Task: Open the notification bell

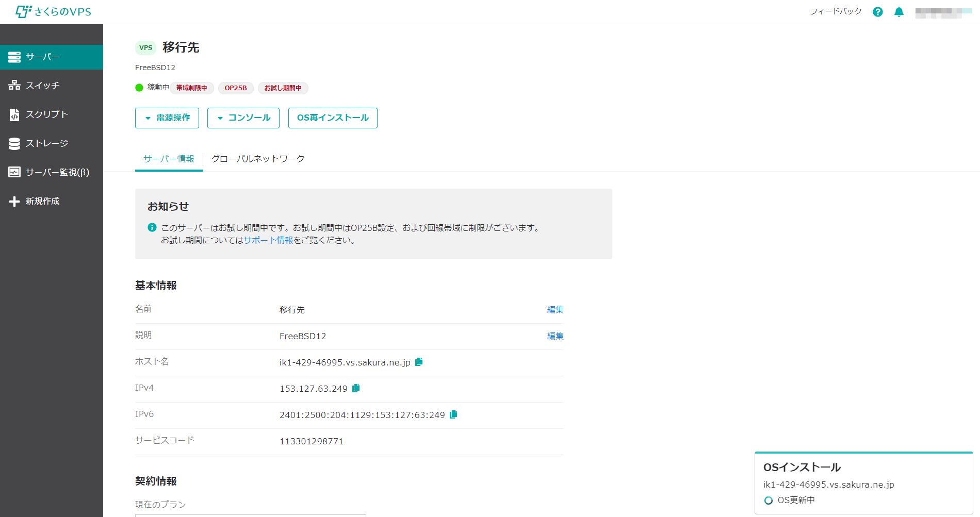Action: coord(899,11)
